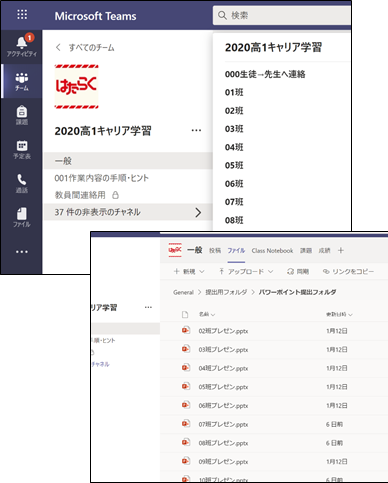Open file 08班プレゼン.pptx

coord(223,443)
